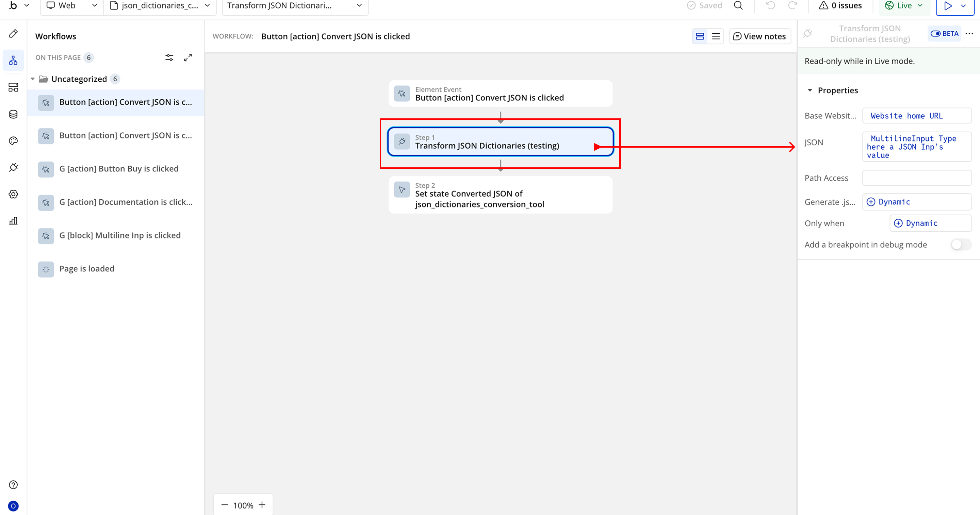The width and height of the screenshot is (980, 515).
Task: Toggle breakpoint in debug mode switch
Action: point(961,245)
